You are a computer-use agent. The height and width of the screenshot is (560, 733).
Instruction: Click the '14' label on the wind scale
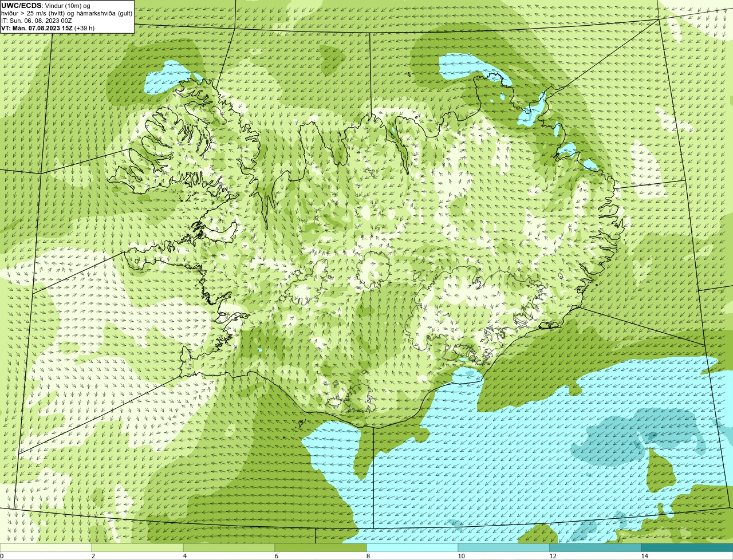pos(644,556)
